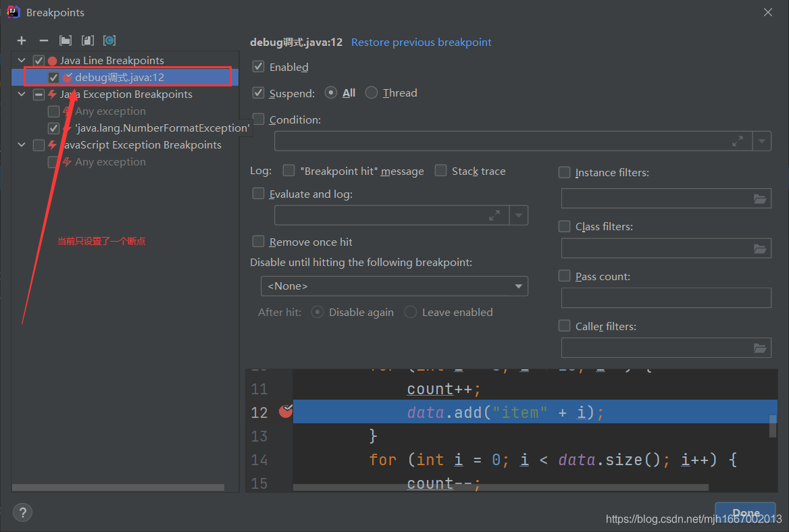Click breakpoint marker on line 12 gutter

click(x=286, y=411)
